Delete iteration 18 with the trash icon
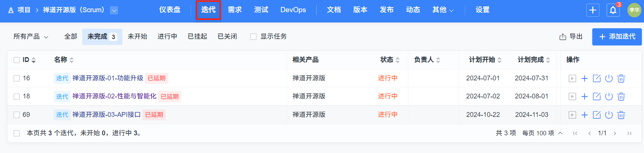The image size is (644, 153). point(621,97)
